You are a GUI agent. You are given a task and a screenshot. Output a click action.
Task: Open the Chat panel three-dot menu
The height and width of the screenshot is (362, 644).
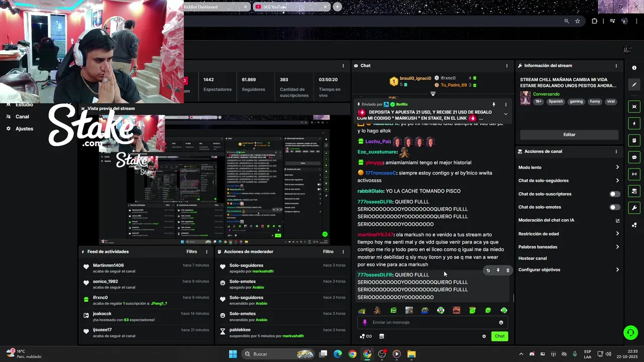point(507,66)
